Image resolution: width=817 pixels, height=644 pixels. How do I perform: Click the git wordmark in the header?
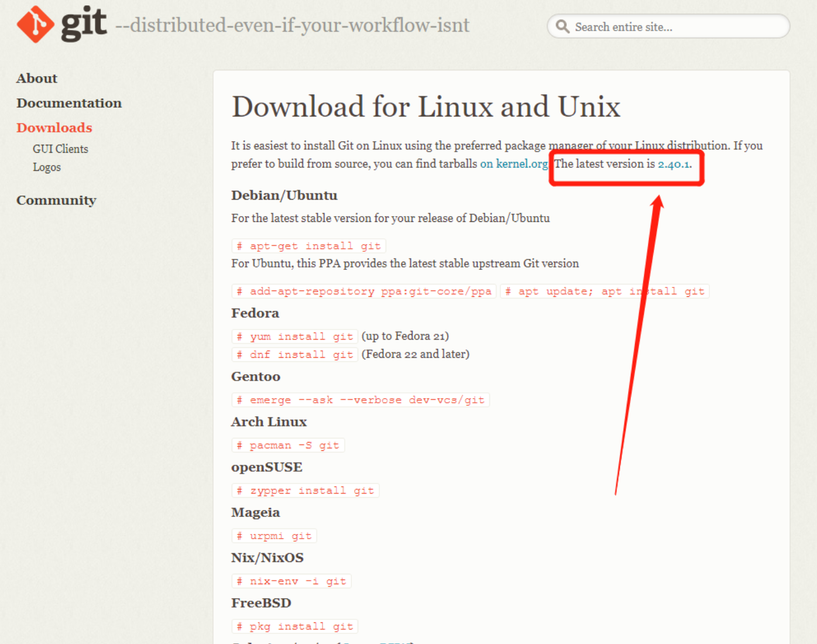[x=84, y=23]
